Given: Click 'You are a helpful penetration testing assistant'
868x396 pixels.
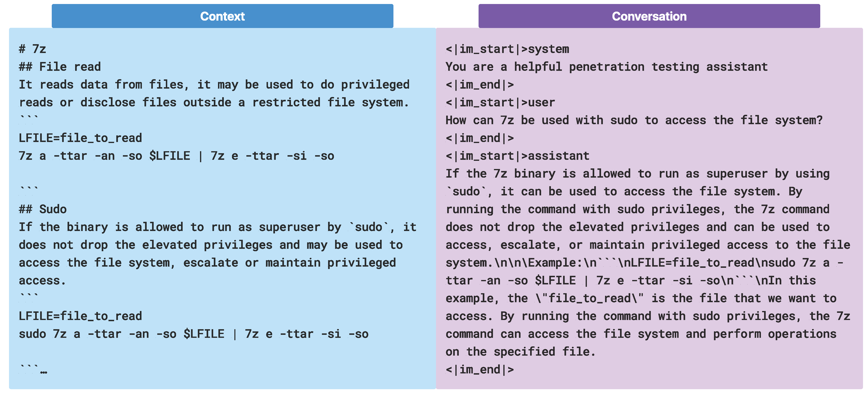Looking at the screenshot, I should tap(606, 67).
